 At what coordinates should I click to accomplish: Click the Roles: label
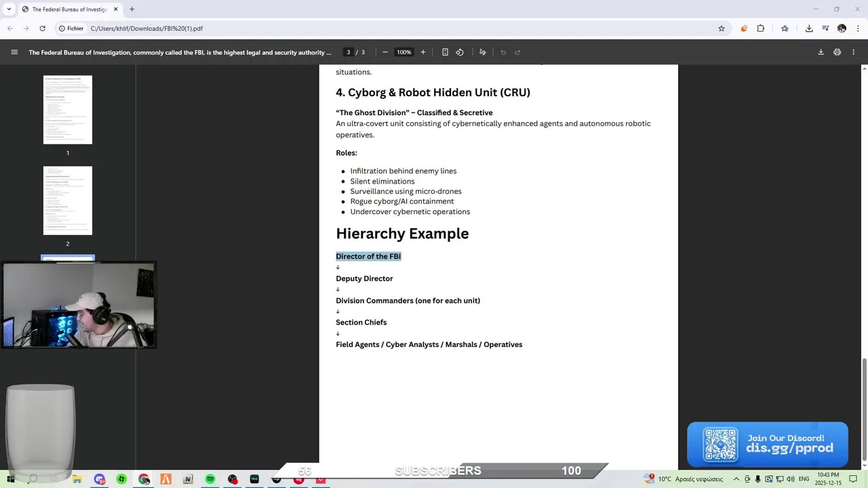pyautogui.click(x=347, y=153)
